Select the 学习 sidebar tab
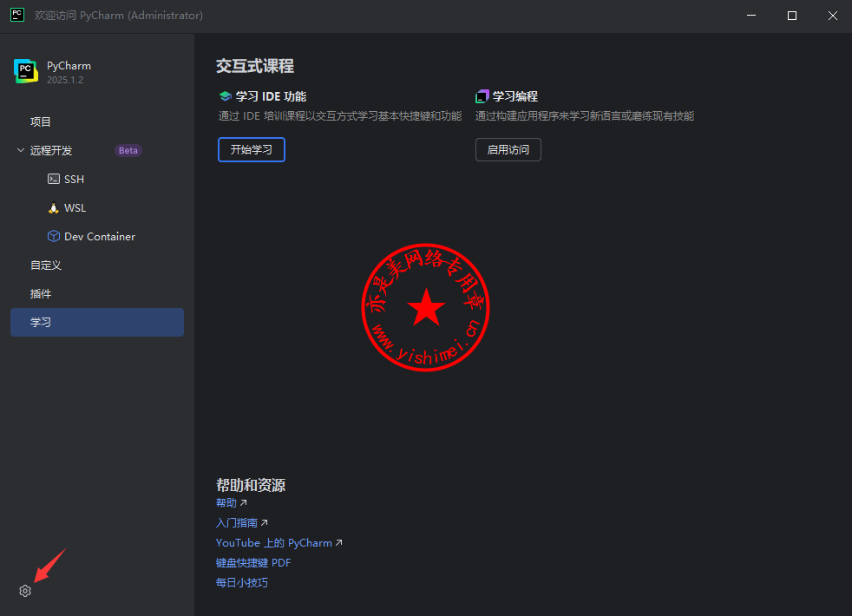852x616 pixels. pyautogui.click(x=96, y=322)
